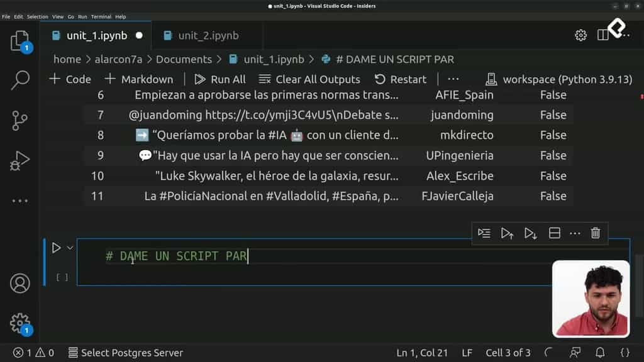Open Run and Debug in the sidebar
This screenshot has height=362, width=644.
(19, 160)
